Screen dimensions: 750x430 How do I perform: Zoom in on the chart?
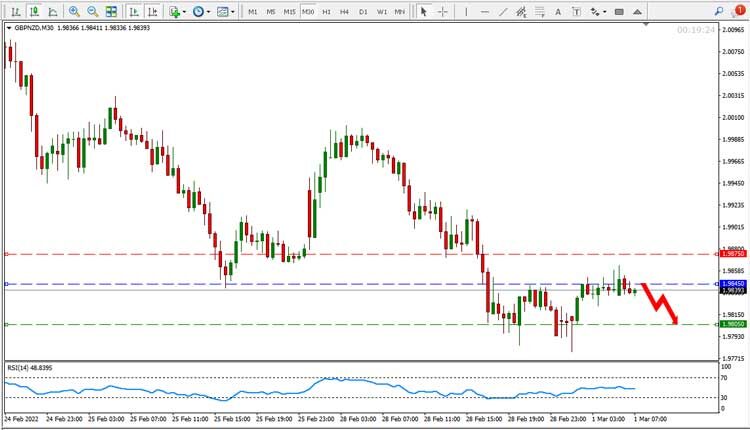[x=74, y=12]
